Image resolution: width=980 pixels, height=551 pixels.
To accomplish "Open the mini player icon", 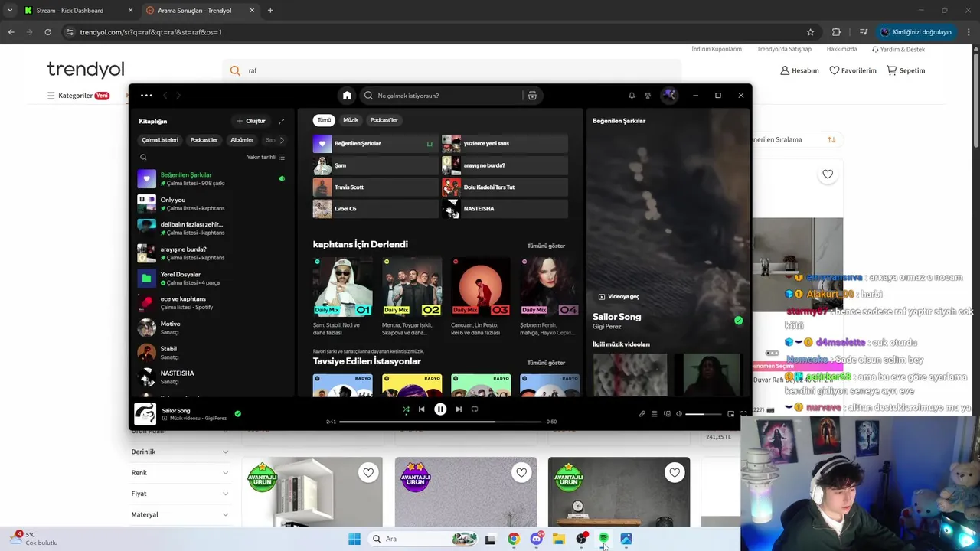I will 730,414.
